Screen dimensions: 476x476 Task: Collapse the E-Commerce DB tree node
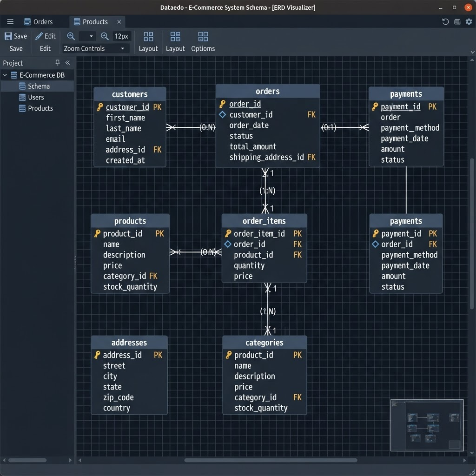[x=5, y=75]
